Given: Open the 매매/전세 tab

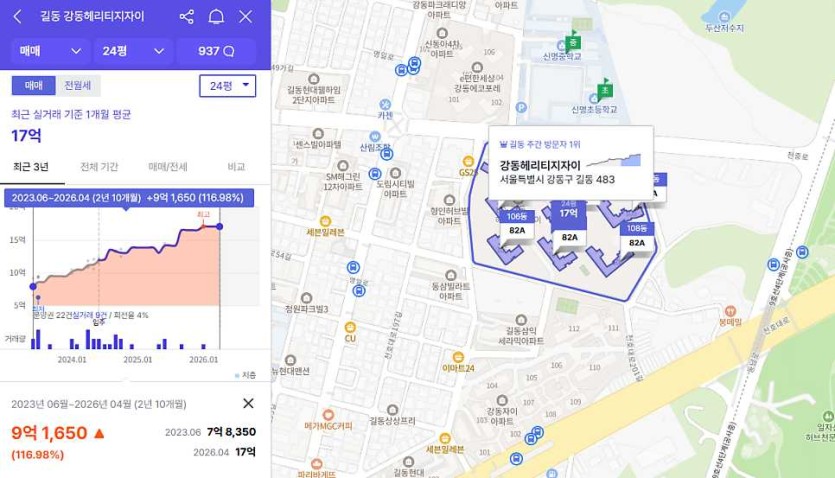Looking at the screenshot, I should pyautogui.click(x=167, y=167).
